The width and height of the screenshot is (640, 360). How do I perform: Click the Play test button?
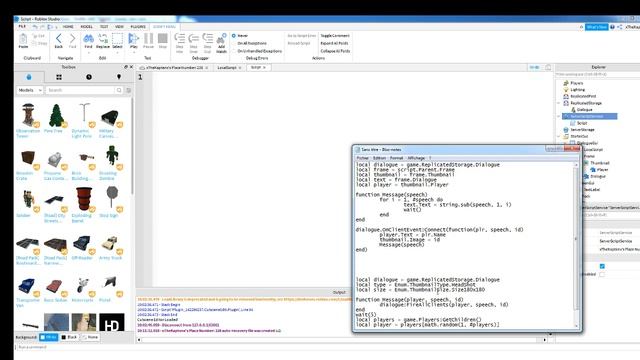click(x=133, y=39)
